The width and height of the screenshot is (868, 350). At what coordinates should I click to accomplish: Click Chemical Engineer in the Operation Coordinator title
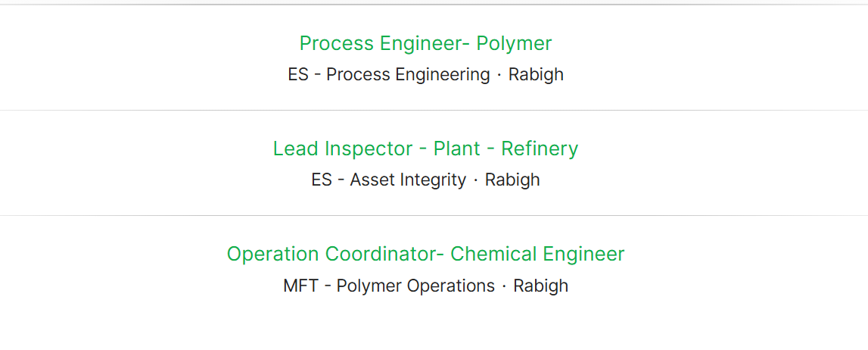click(537, 254)
